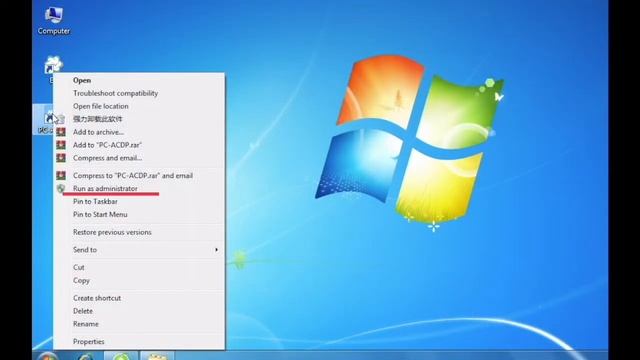
Task: Choose Add to "PC-ACDP.rar"
Action: 139,145
